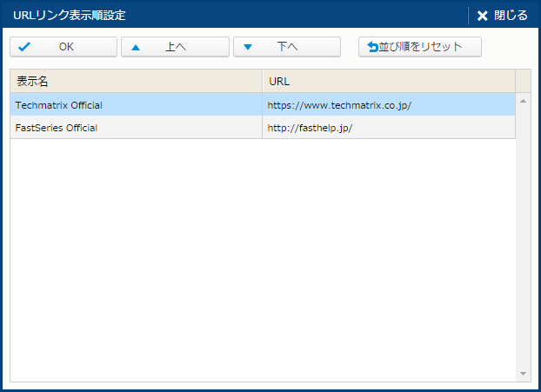
Task: Click the http://fasthelp.jp/ URL cell
Action: (310, 128)
